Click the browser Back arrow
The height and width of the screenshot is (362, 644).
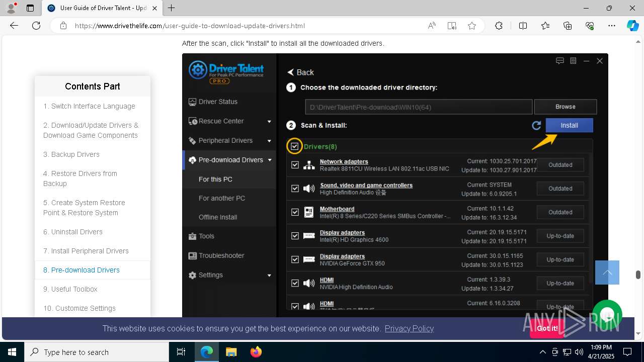pyautogui.click(x=14, y=26)
